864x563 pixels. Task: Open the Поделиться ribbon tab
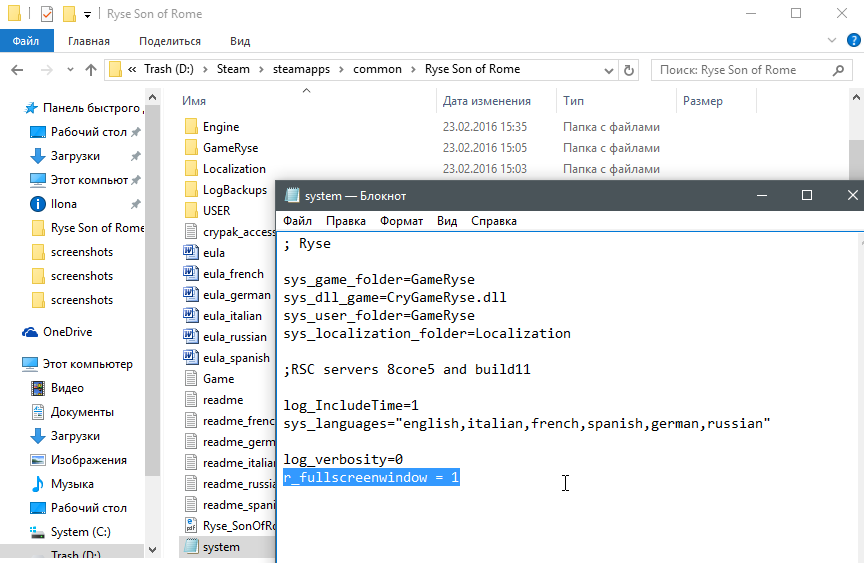coord(170,41)
